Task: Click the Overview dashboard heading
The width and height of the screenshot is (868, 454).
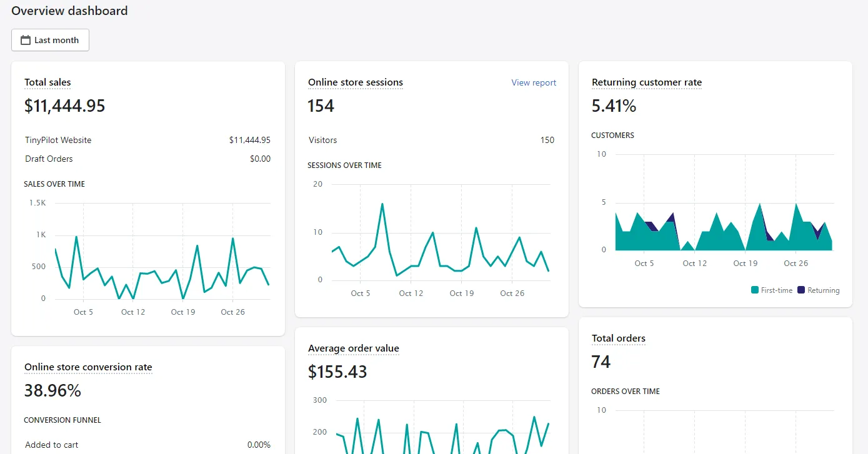Action: point(69,11)
